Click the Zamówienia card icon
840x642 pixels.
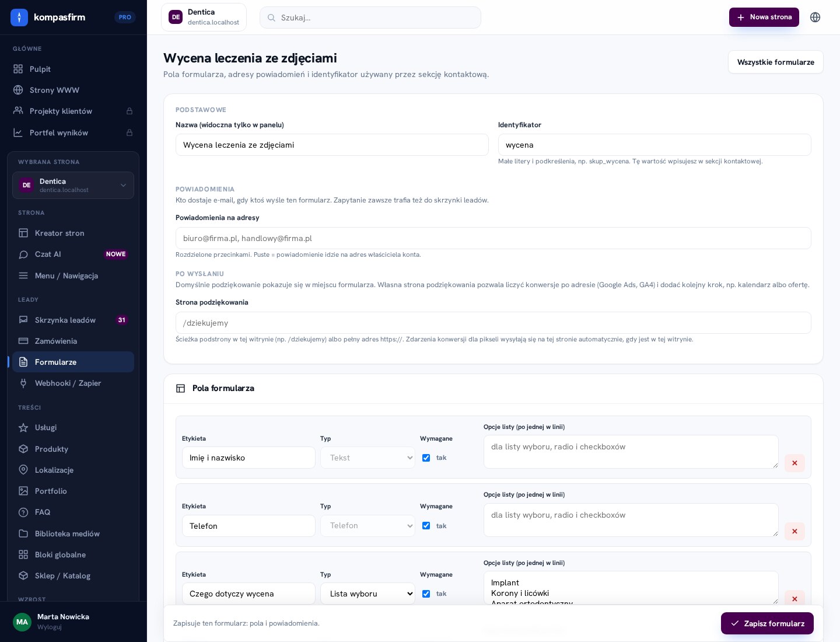tap(23, 341)
